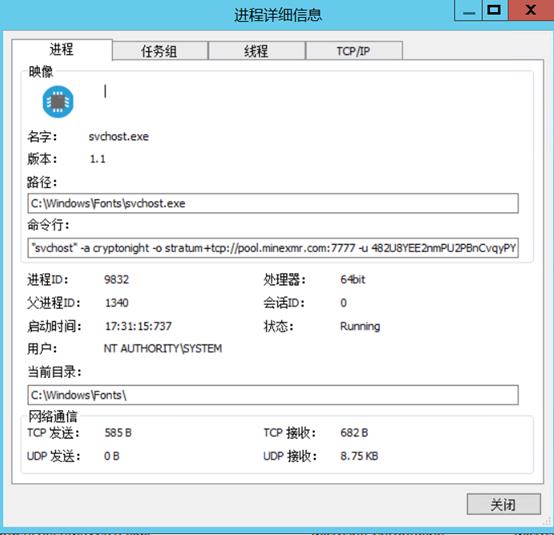Click the UDP 接收 value 8.75 KB

click(x=359, y=456)
